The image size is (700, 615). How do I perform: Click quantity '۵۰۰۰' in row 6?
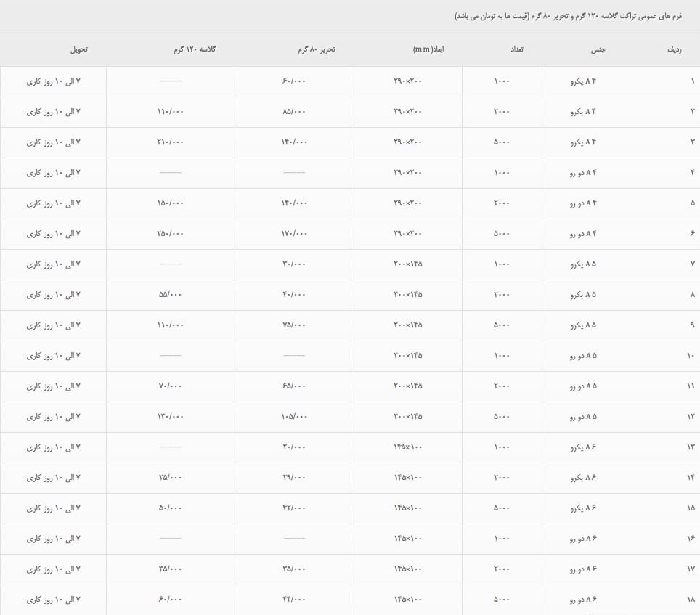click(x=501, y=233)
